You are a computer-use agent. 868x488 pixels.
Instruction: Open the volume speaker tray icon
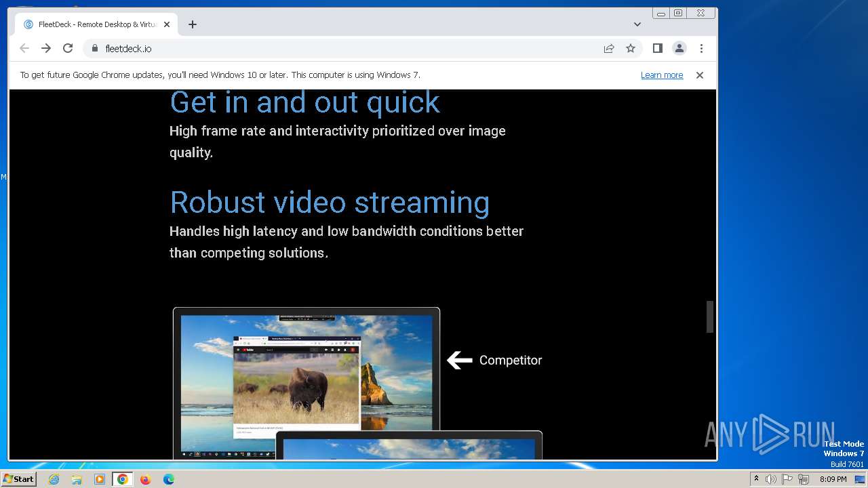click(x=770, y=479)
